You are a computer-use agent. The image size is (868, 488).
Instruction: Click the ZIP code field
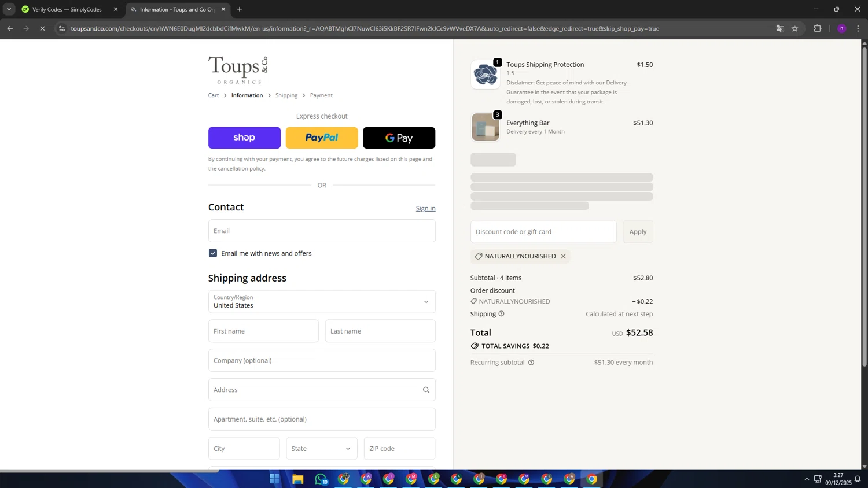pos(399,449)
